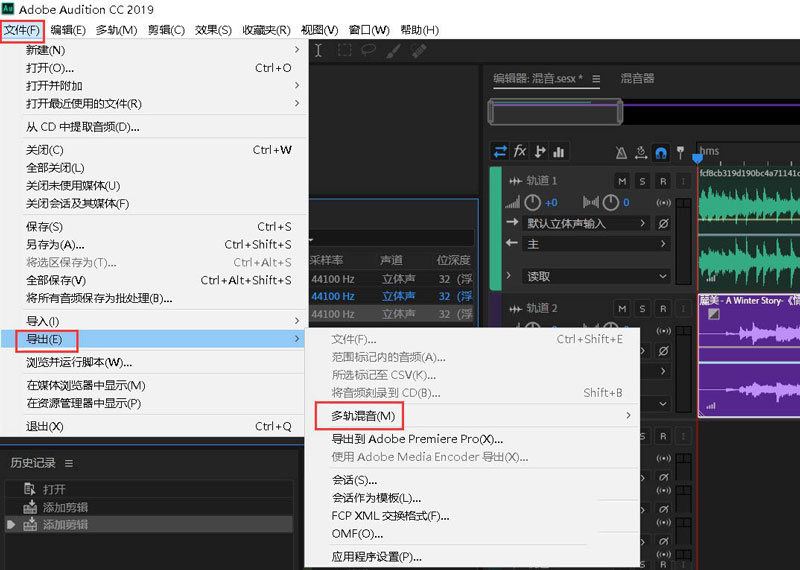800x570 pixels.
Task: Open 主 output dropdown on 轨道 1
Action: click(596, 244)
